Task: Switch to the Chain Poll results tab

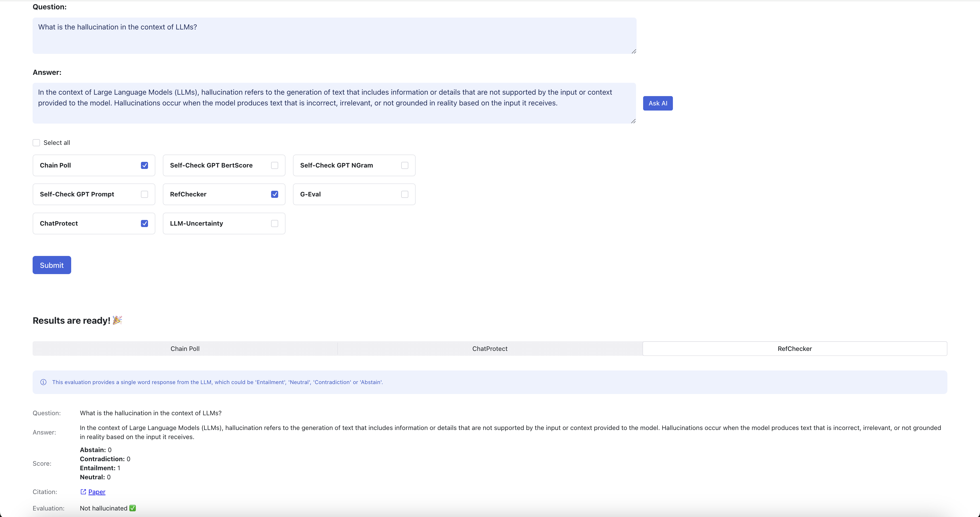Action: pyautogui.click(x=185, y=349)
